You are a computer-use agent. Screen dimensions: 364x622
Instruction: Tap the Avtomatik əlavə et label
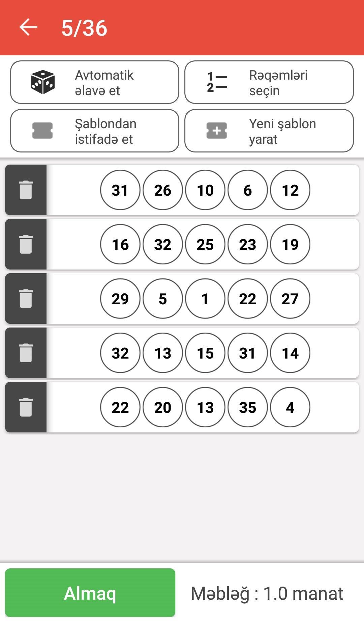[x=104, y=83]
